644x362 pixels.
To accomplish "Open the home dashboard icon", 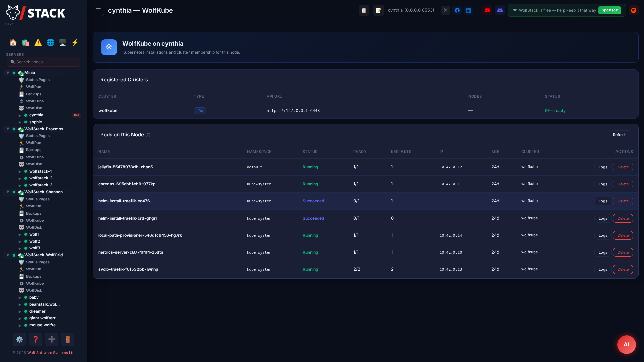I will coord(13,42).
